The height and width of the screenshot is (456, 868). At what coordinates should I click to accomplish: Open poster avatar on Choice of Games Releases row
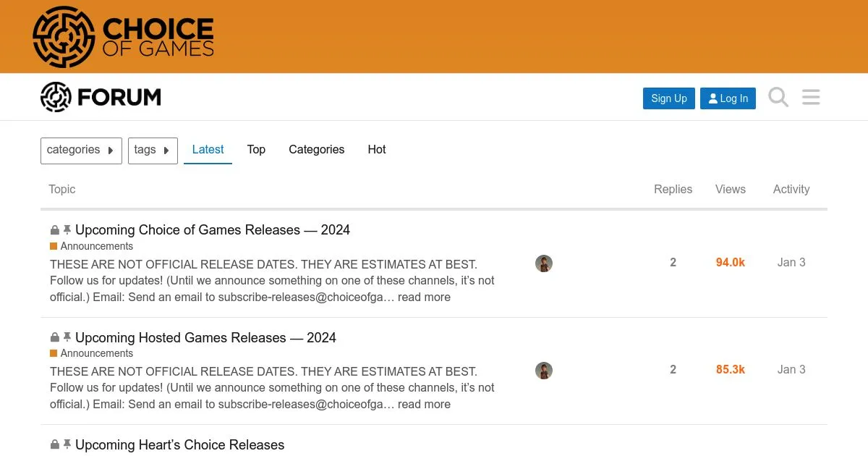coord(544,263)
